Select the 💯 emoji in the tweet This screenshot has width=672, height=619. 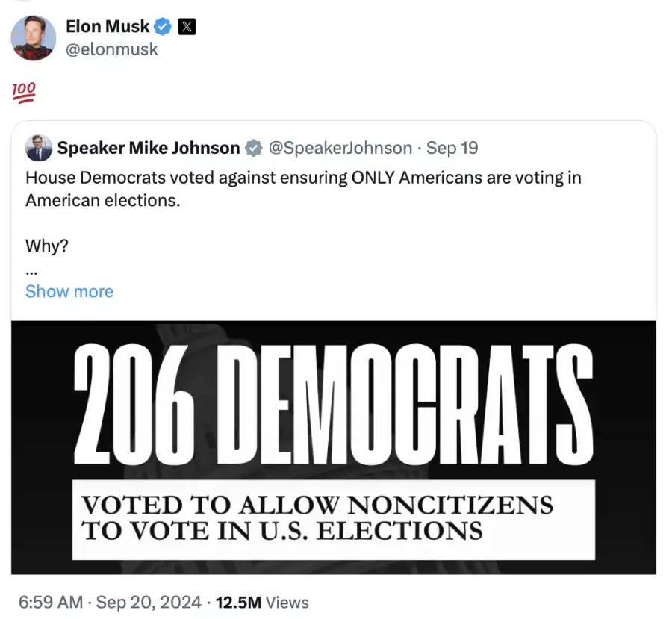[x=23, y=91]
